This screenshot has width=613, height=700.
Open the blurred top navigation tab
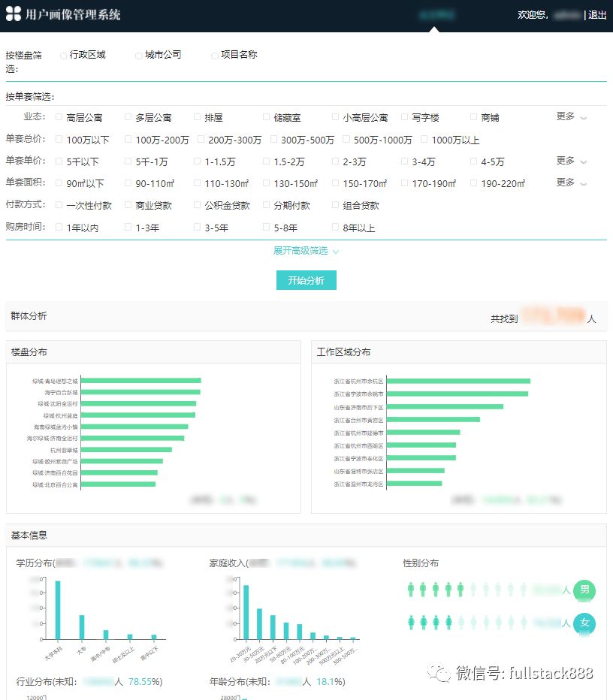436,15
